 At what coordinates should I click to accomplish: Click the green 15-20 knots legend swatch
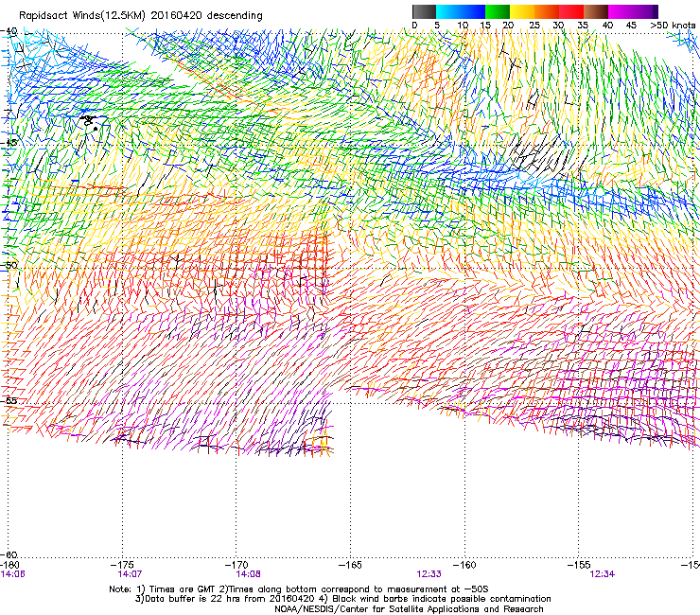click(x=498, y=11)
